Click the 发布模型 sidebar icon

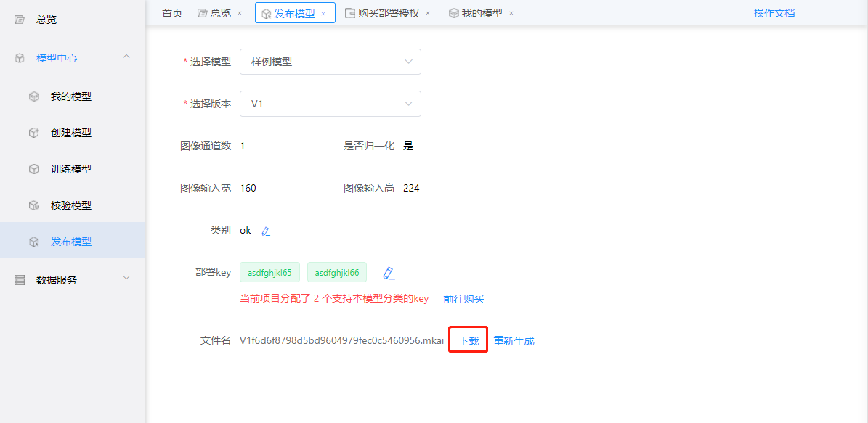click(x=34, y=242)
